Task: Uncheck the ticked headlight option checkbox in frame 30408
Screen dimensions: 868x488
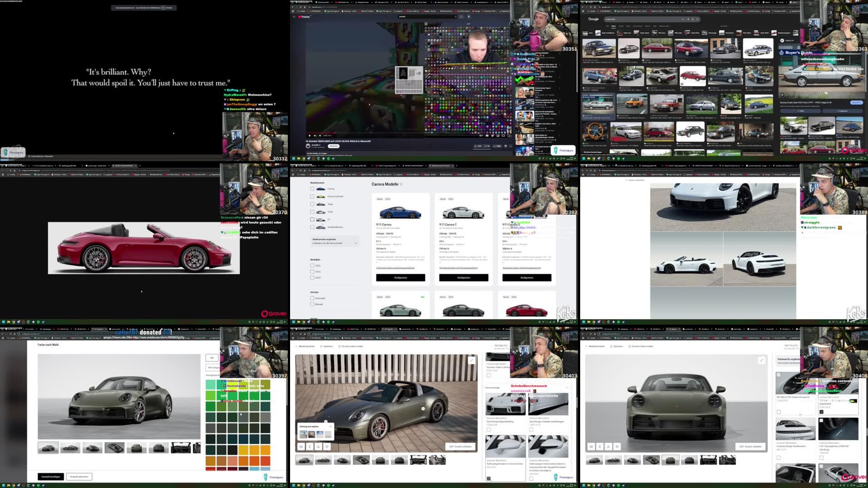Action: (x=821, y=412)
